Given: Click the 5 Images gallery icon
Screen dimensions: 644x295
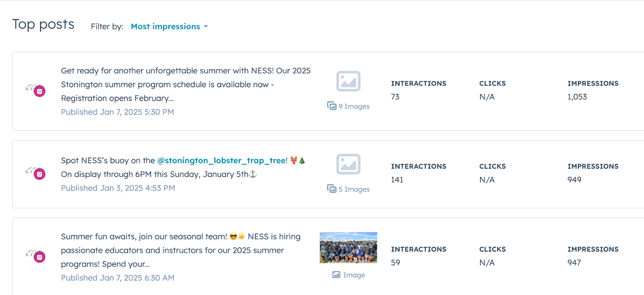Looking at the screenshot, I should (x=332, y=188).
